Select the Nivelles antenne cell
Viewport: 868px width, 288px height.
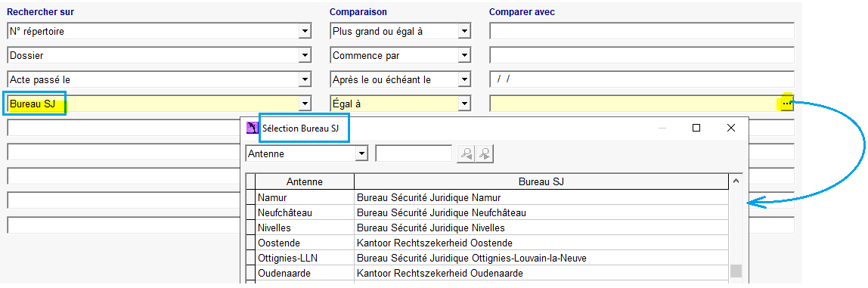click(305, 228)
